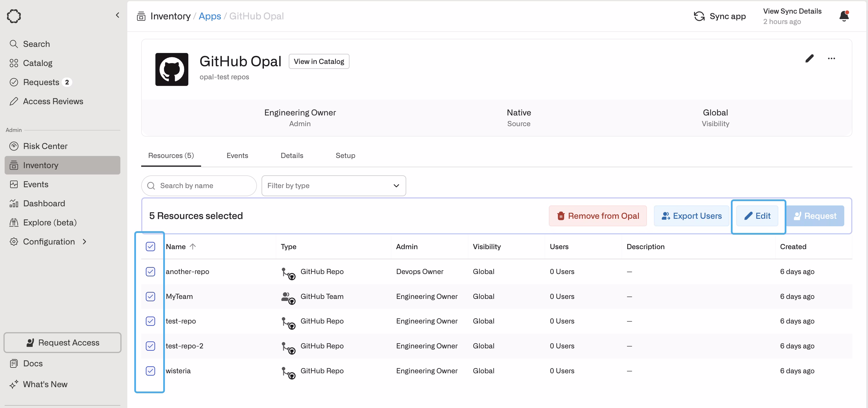Uncheck the select-all resources checkbox

coord(150,246)
